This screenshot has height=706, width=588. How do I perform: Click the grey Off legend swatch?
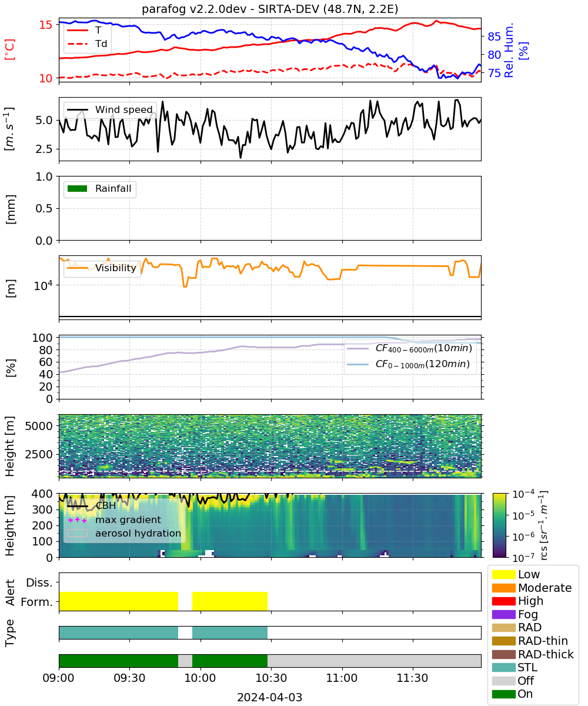503,681
